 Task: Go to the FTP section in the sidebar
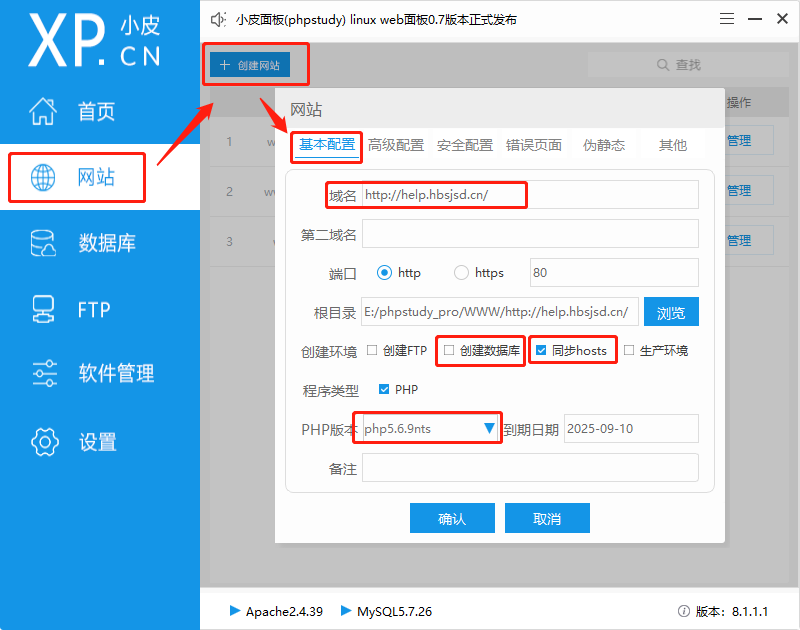71,309
